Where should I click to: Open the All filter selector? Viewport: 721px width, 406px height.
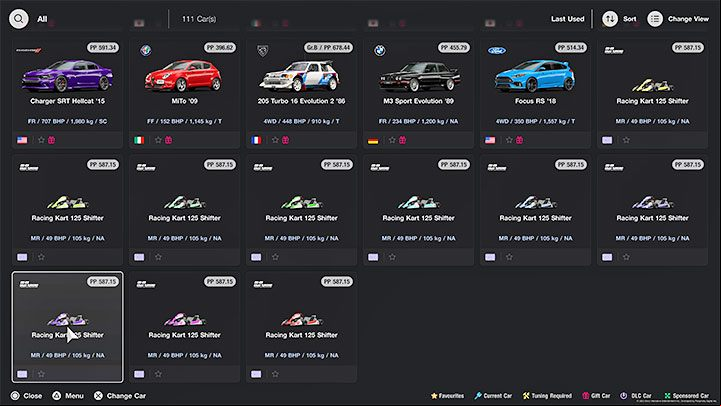[42, 19]
